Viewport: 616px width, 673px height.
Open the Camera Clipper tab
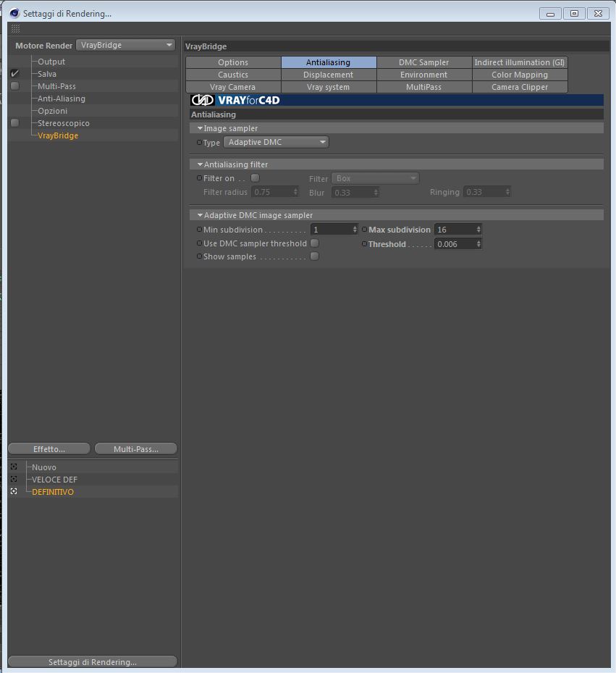click(x=520, y=87)
